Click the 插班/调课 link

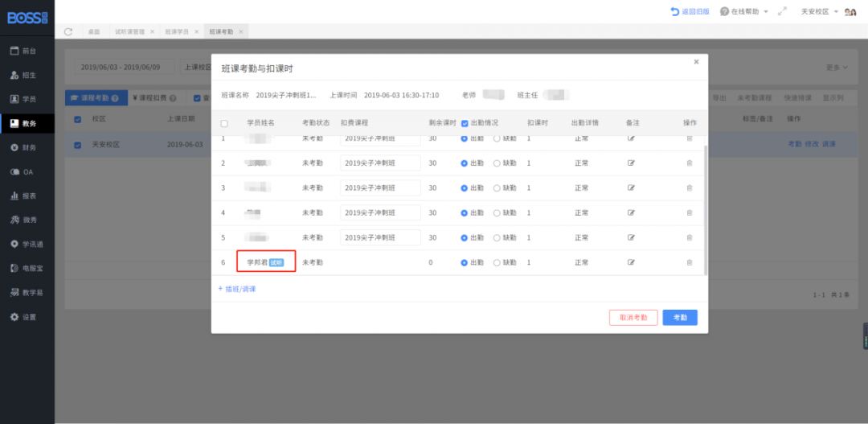[237, 288]
